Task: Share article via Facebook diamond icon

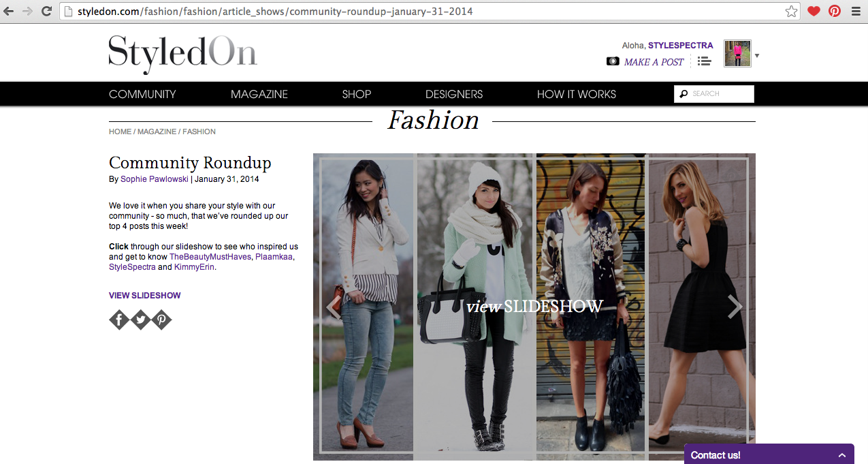Action: point(119,320)
